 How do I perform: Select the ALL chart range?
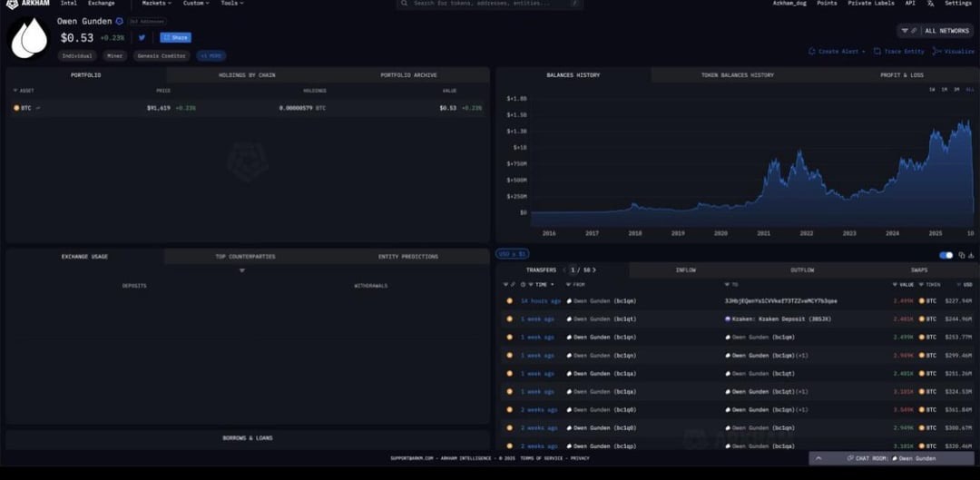point(970,89)
